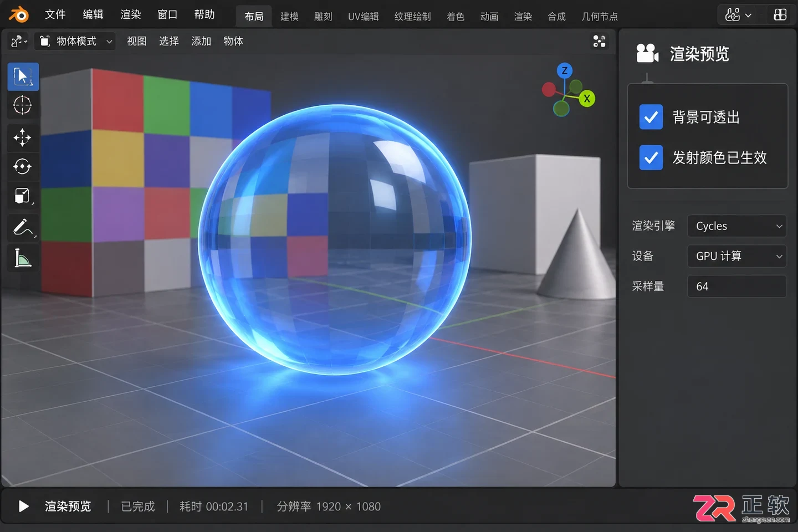Click the X axis on navigation gizmo
The width and height of the screenshot is (798, 532).
tap(587, 99)
